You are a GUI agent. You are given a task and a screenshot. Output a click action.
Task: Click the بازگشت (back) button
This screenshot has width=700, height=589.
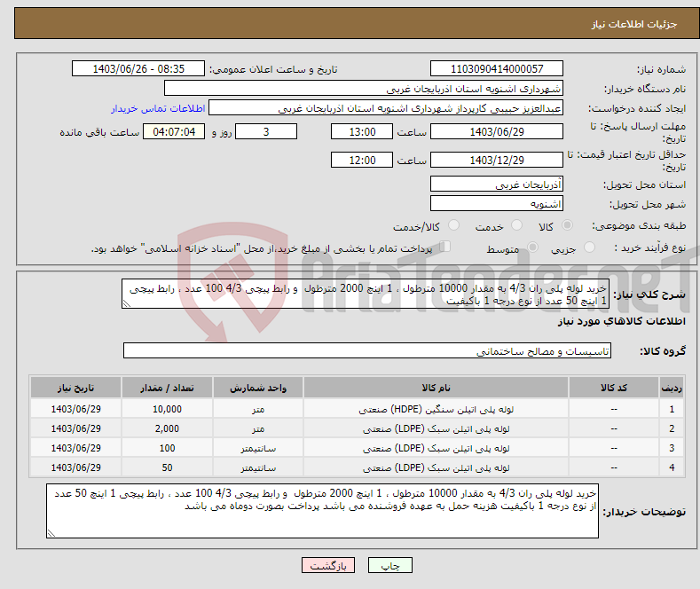(x=328, y=565)
